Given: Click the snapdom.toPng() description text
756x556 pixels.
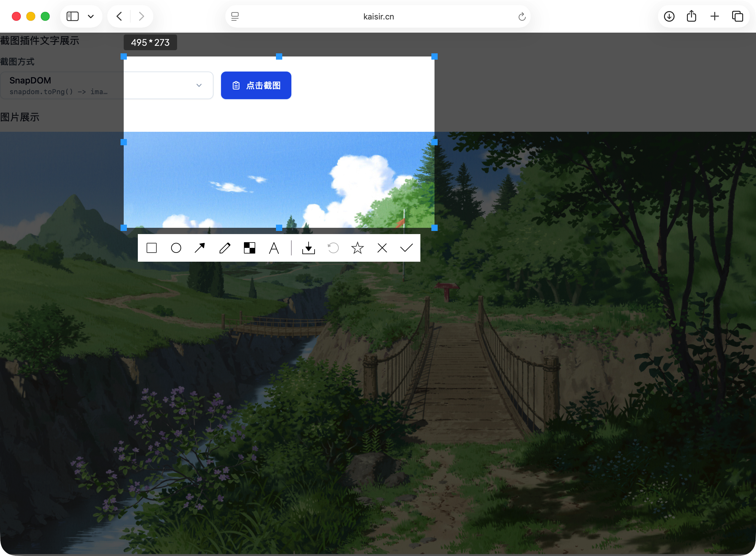Looking at the screenshot, I should pyautogui.click(x=59, y=92).
